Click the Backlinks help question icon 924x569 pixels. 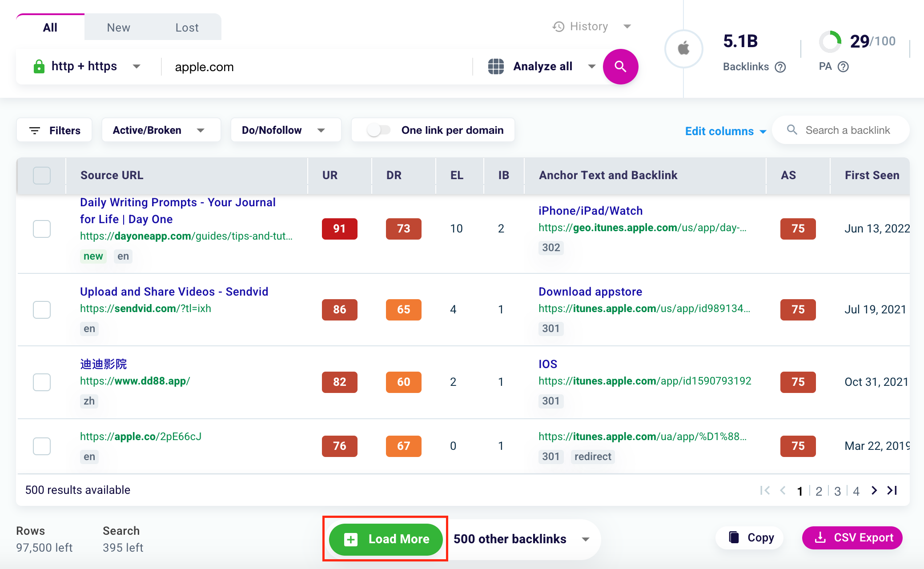click(780, 67)
